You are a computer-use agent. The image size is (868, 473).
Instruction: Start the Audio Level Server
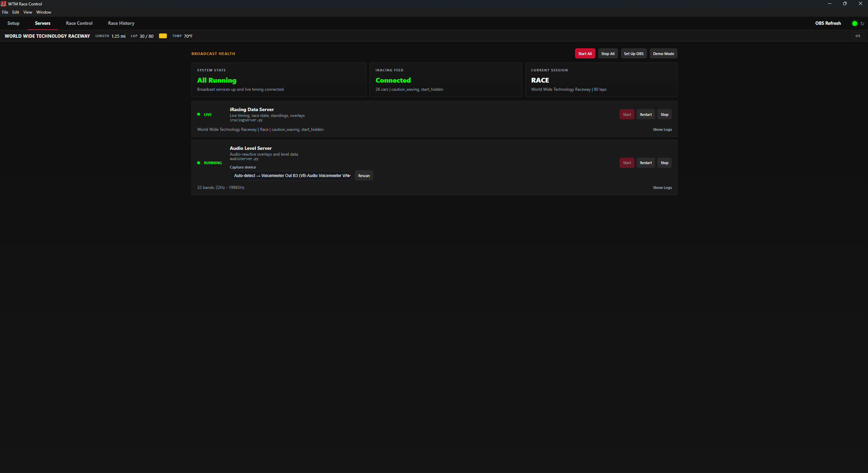627,163
